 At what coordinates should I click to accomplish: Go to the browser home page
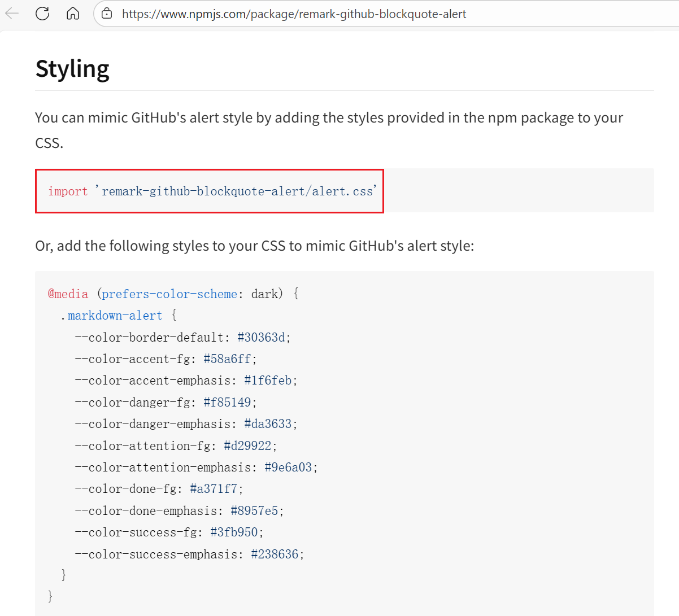(x=73, y=14)
